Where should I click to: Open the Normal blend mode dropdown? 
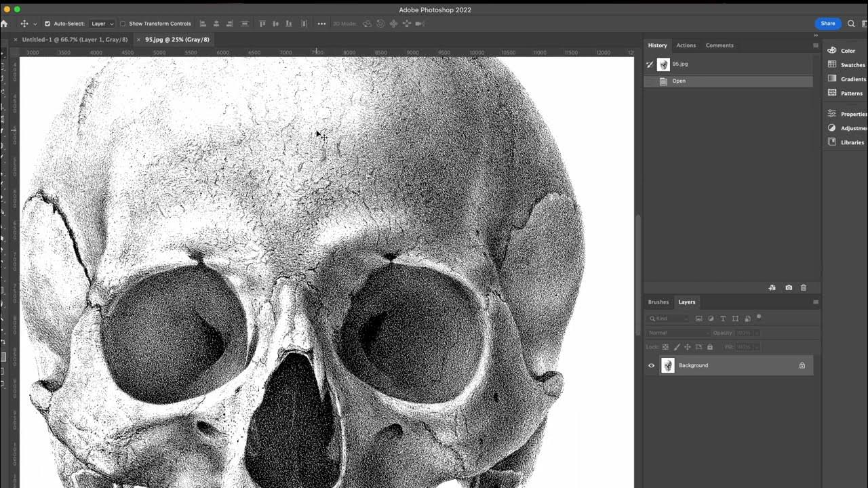tap(678, 333)
